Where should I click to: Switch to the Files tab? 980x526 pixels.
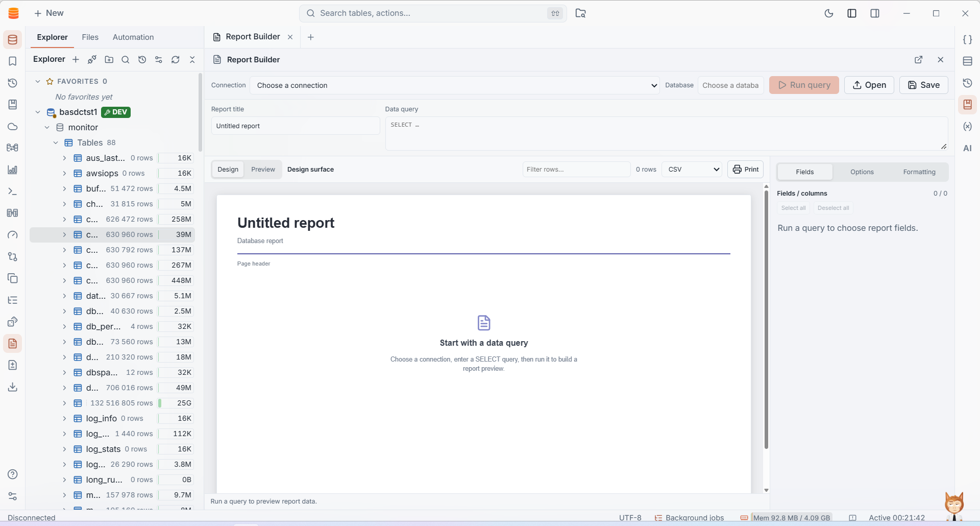pos(90,37)
